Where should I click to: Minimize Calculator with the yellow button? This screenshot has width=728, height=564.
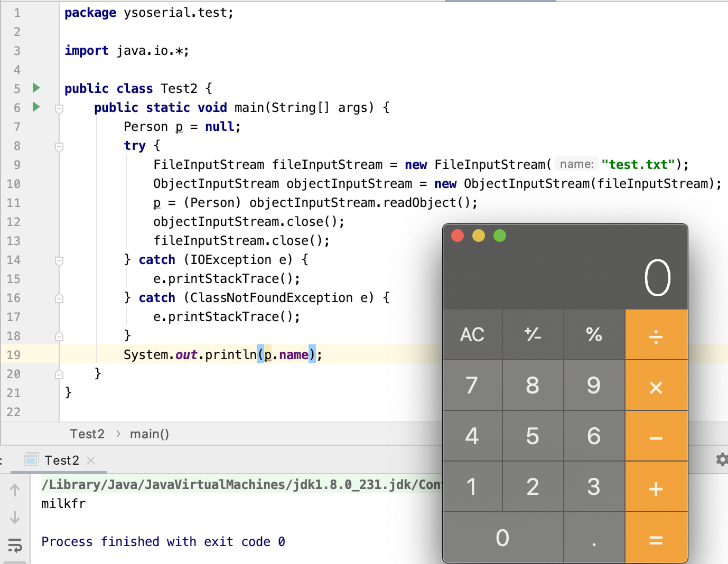(x=479, y=236)
